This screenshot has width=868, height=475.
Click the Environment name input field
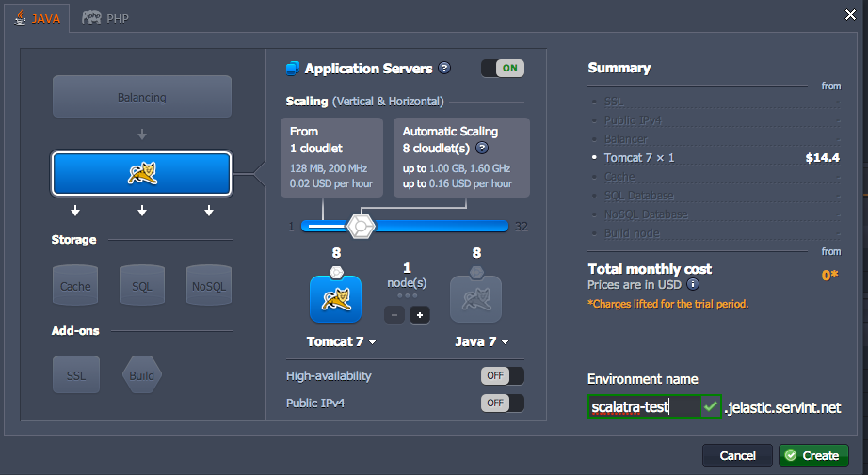[x=644, y=407]
